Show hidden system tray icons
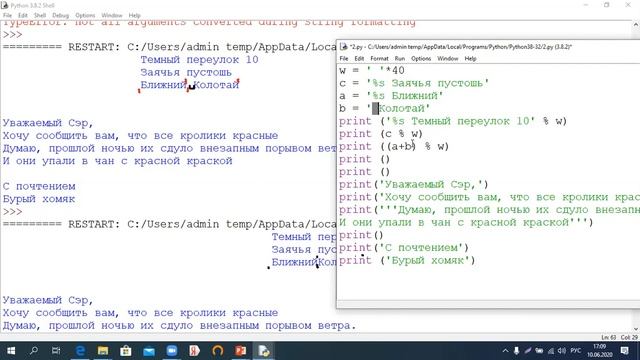The width and height of the screenshot is (640, 360). click(505, 351)
